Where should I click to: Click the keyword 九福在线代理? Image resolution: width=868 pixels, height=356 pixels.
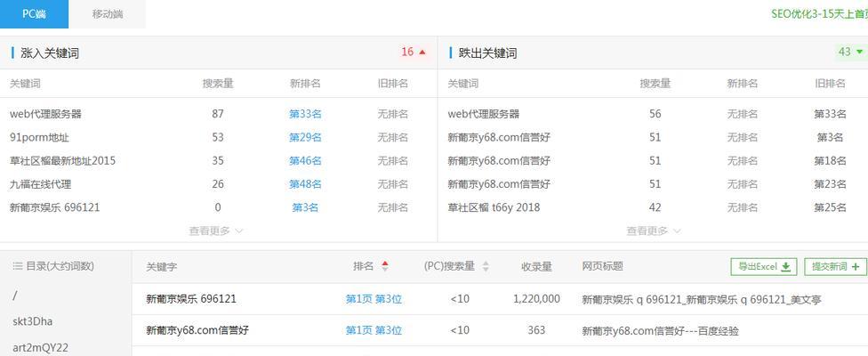[40, 184]
